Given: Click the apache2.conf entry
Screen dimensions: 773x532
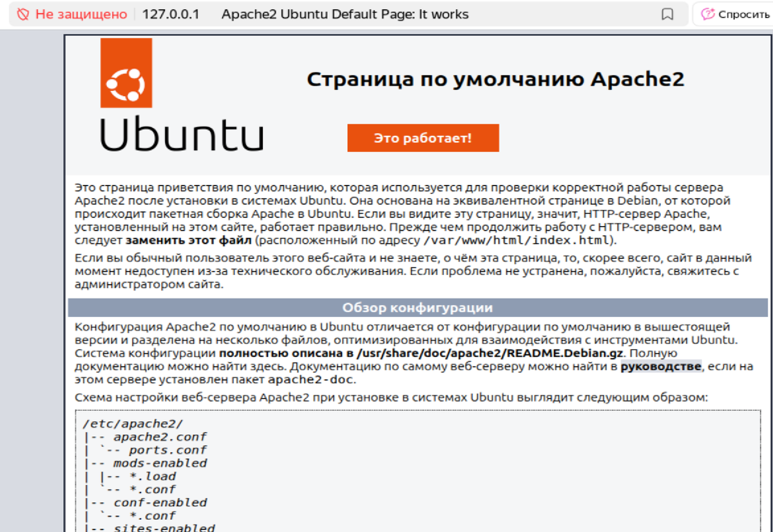Looking at the screenshot, I should [158, 436].
